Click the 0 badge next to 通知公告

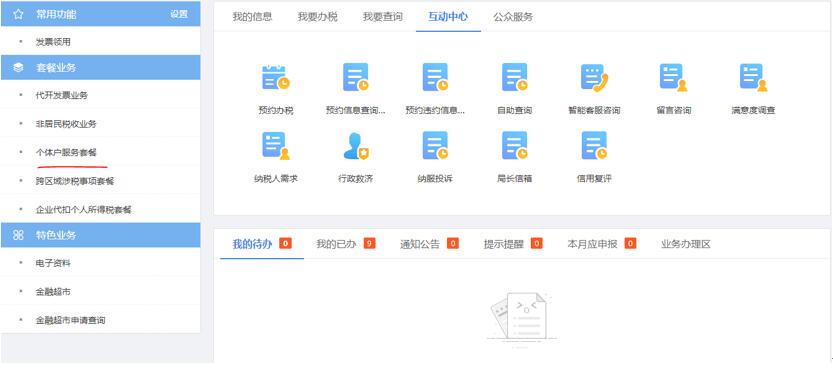coord(453,243)
